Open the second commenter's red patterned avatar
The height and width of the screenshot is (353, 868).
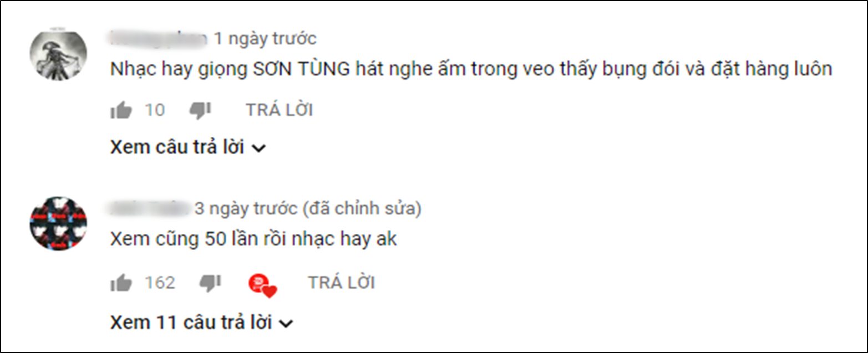[x=58, y=223]
